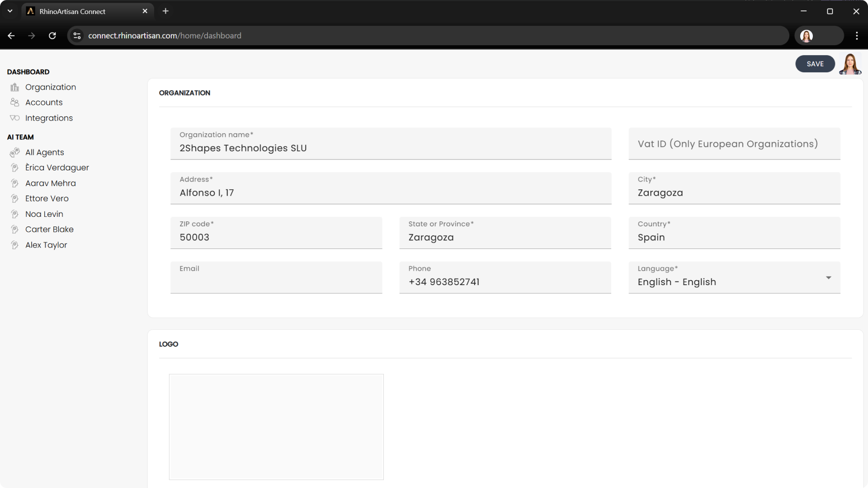Click the Vat ID input field
868x488 pixels.
point(734,144)
